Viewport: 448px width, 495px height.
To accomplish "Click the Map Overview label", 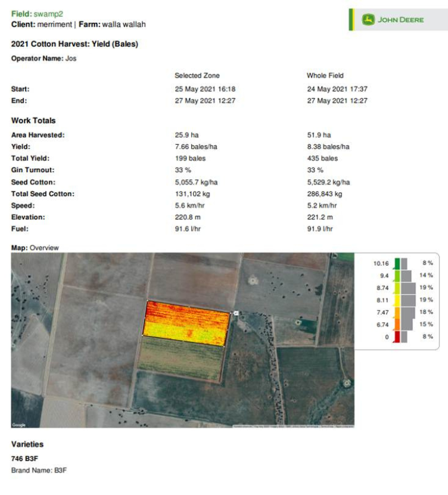I will [x=35, y=248].
